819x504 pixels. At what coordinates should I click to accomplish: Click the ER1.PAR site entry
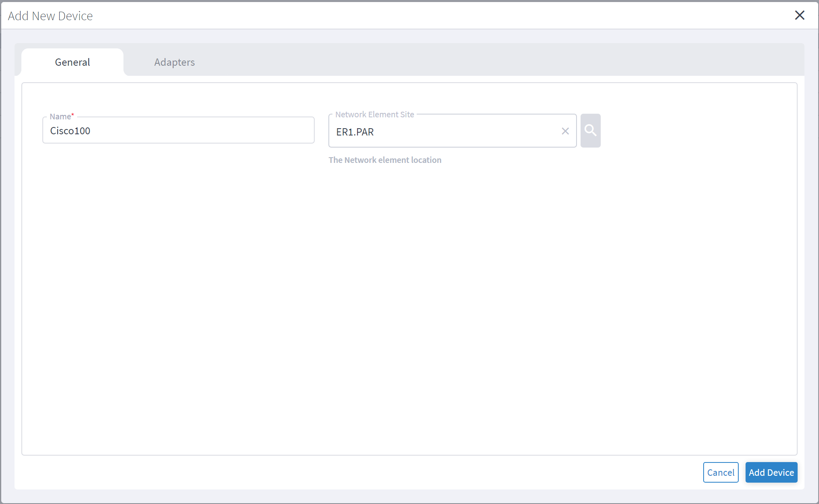click(x=355, y=132)
